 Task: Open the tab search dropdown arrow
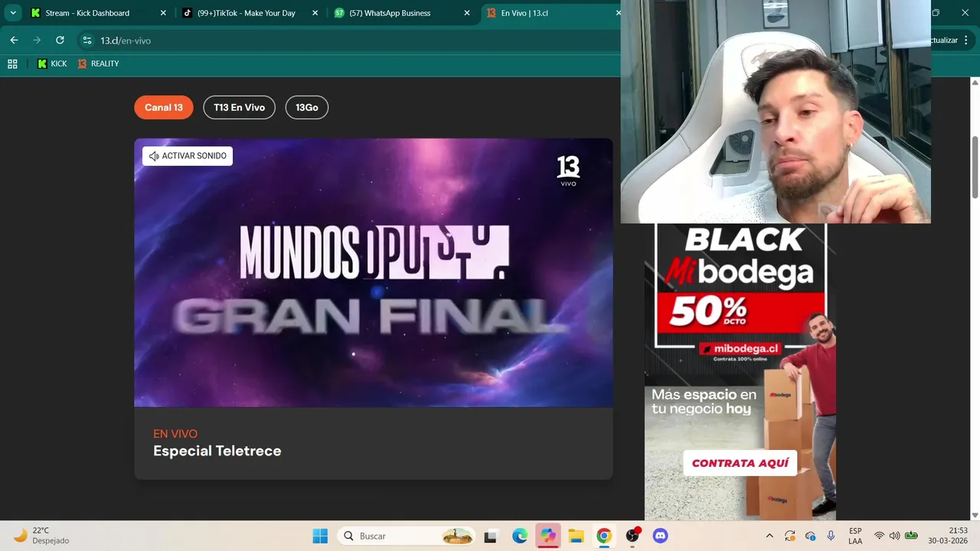13,13
